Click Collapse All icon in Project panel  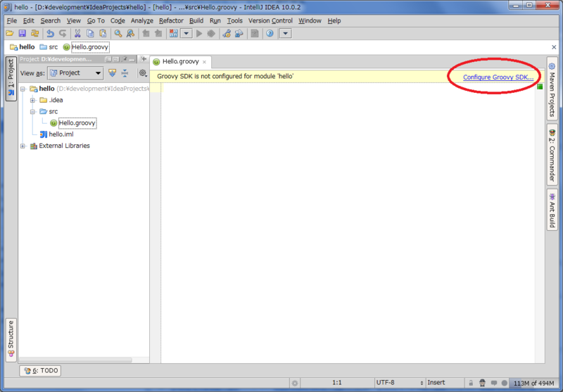tap(125, 73)
